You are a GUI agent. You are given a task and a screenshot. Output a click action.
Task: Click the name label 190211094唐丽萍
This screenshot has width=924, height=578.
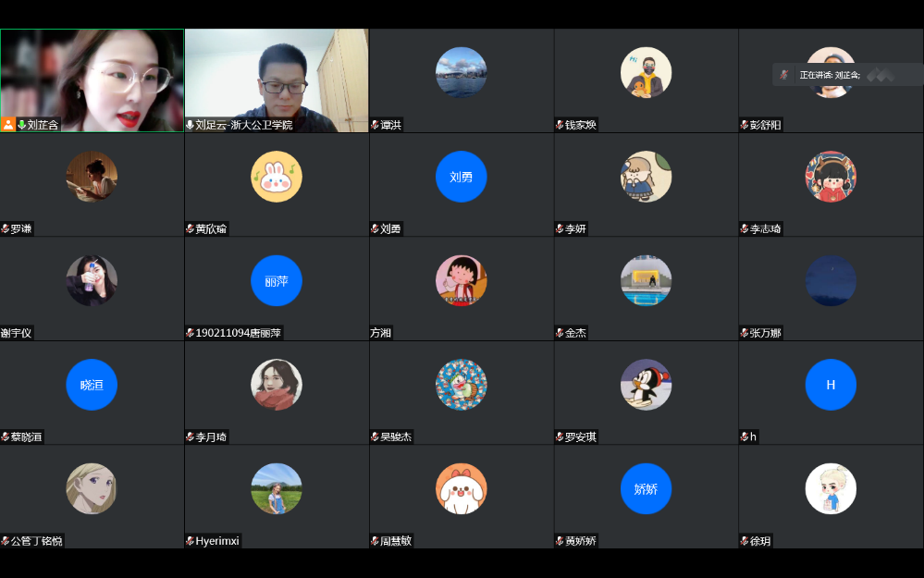(238, 333)
